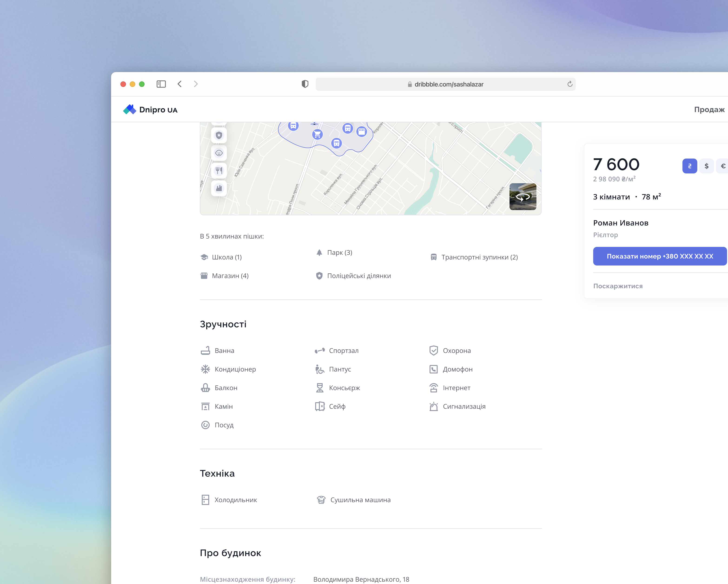Viewport: 728px width, 584px height.
Task: Click the Поскаржитися report link
Action: click(x=618, y=286)
